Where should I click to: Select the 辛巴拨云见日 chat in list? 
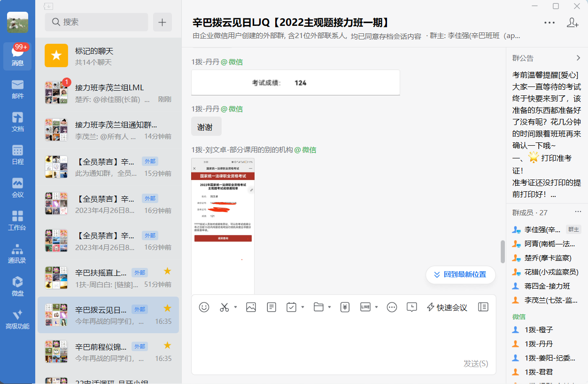click(x=108, y=315)
